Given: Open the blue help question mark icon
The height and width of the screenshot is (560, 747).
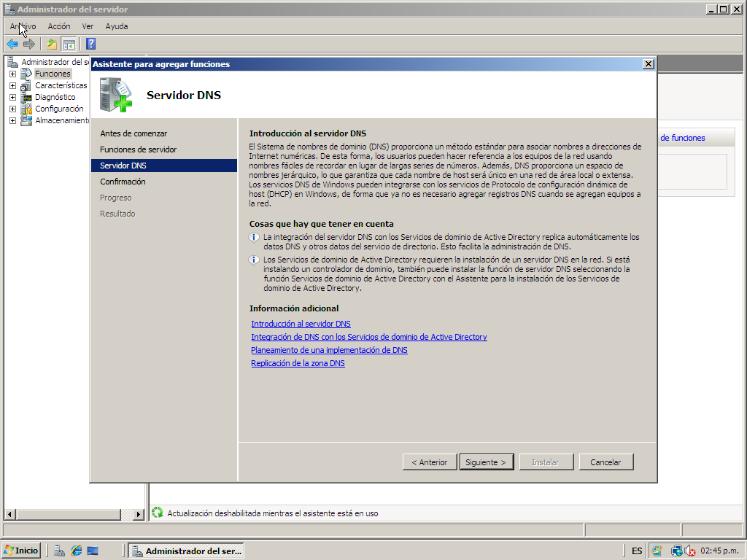Looking at the screenshot, I should [x=91, y=44].
